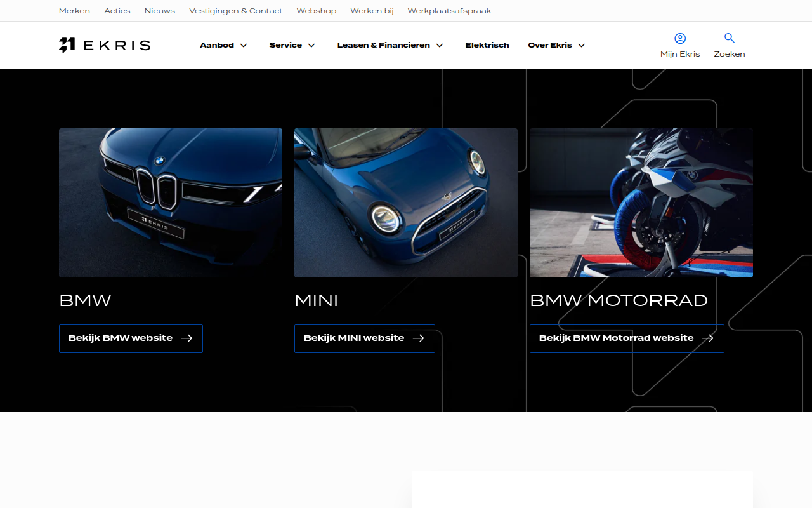Open the Webshop link

[x=317, y=11]
